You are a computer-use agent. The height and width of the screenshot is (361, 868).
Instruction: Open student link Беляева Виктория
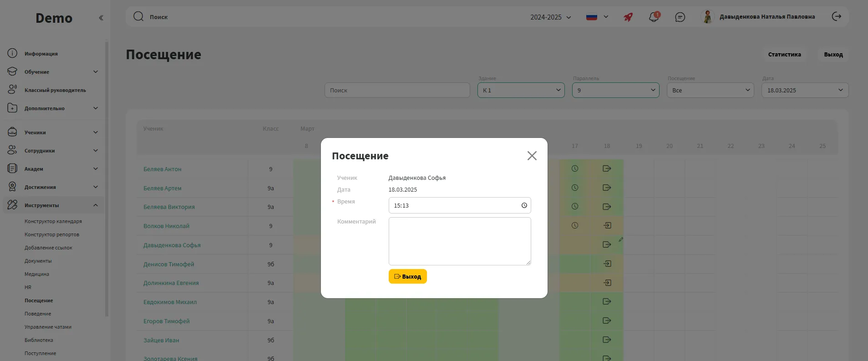click(169, 207)
